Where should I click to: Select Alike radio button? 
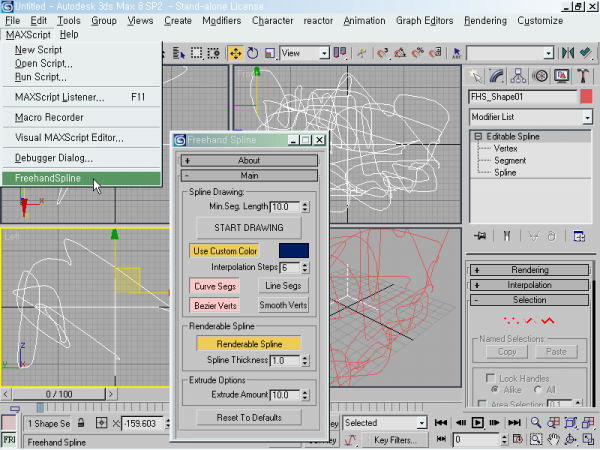pos(495,390)
